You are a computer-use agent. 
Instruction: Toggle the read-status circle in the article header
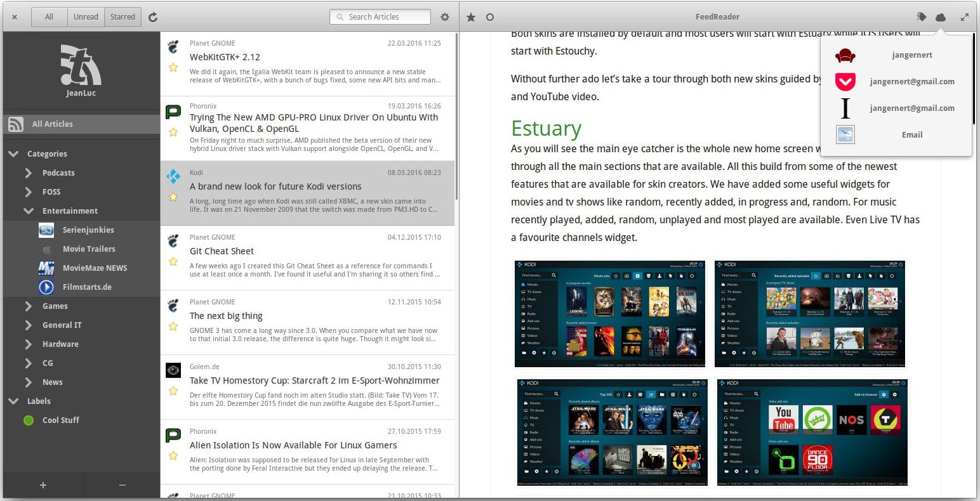490,17
